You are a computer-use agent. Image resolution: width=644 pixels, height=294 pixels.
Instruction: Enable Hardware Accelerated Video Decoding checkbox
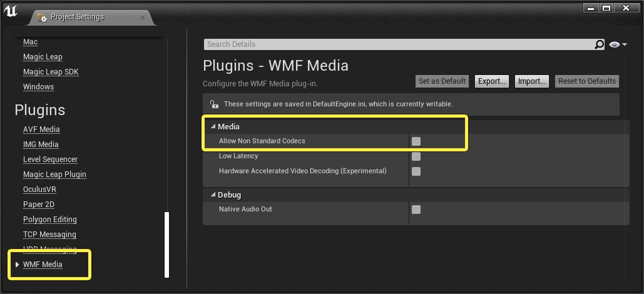point(416,171)
